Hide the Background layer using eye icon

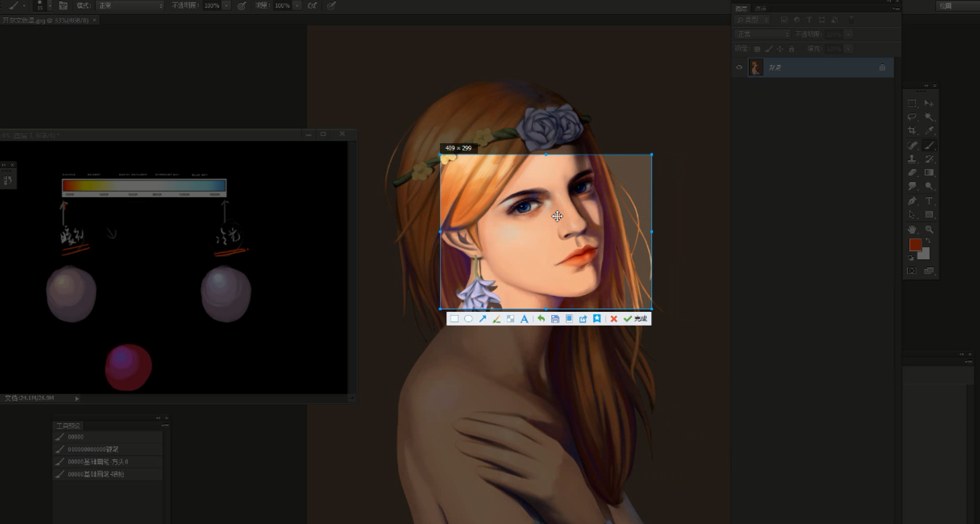click(x=739, y=67)
